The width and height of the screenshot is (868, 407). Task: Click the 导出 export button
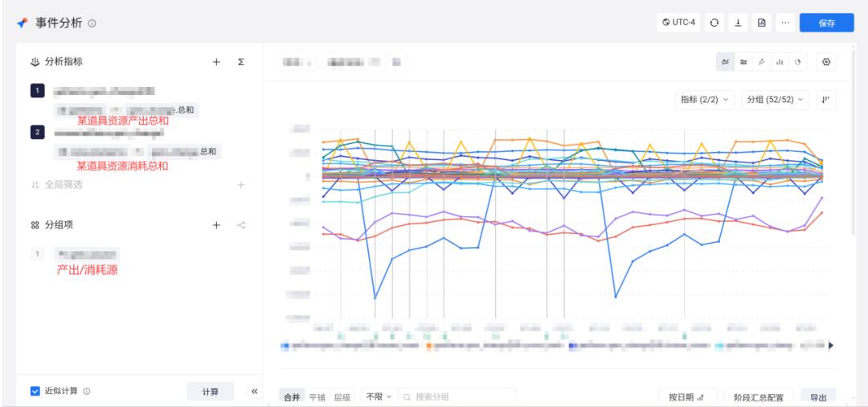[x=818, y=397]
